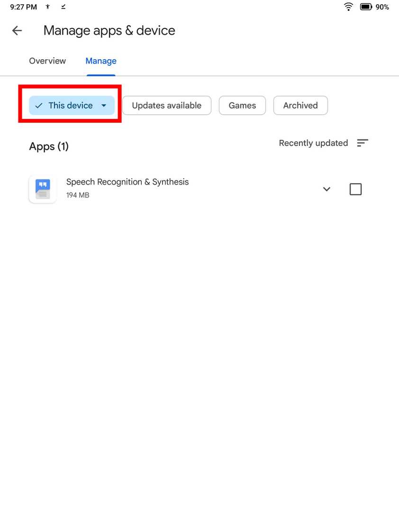Filter apps by Games chip
The image size is (399, 532).
[242, 106]
